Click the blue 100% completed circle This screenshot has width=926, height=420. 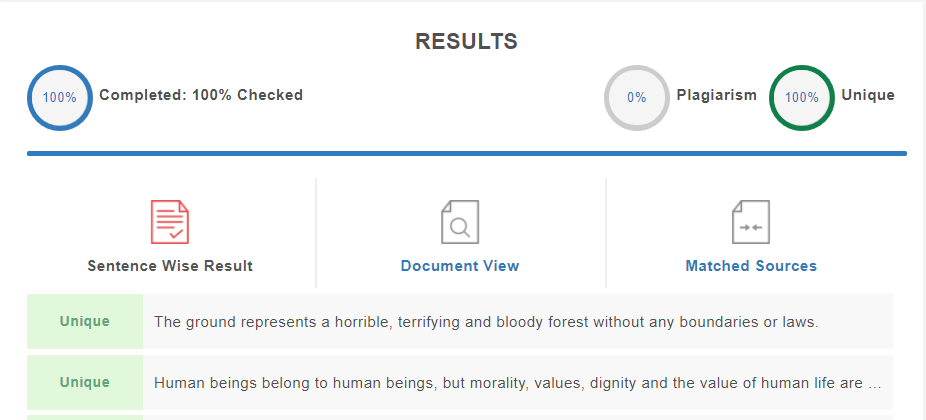[60, 97]
